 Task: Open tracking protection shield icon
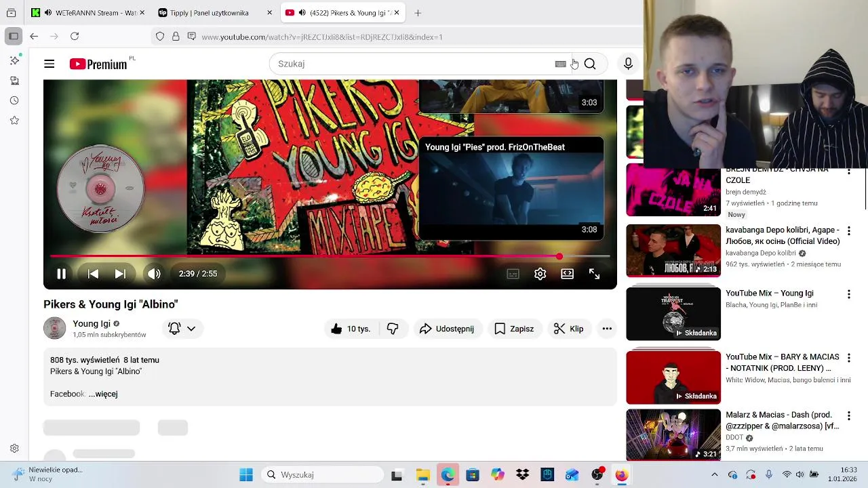coord(160,37)
